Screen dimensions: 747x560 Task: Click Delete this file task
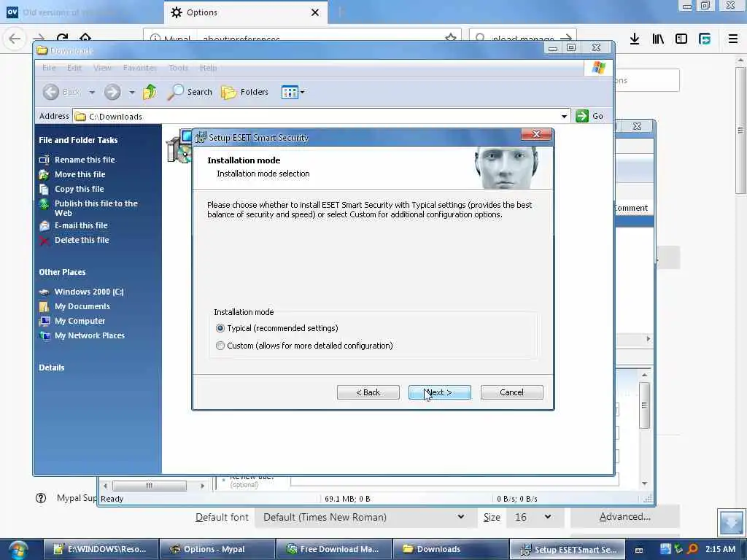tap(82, 240)
